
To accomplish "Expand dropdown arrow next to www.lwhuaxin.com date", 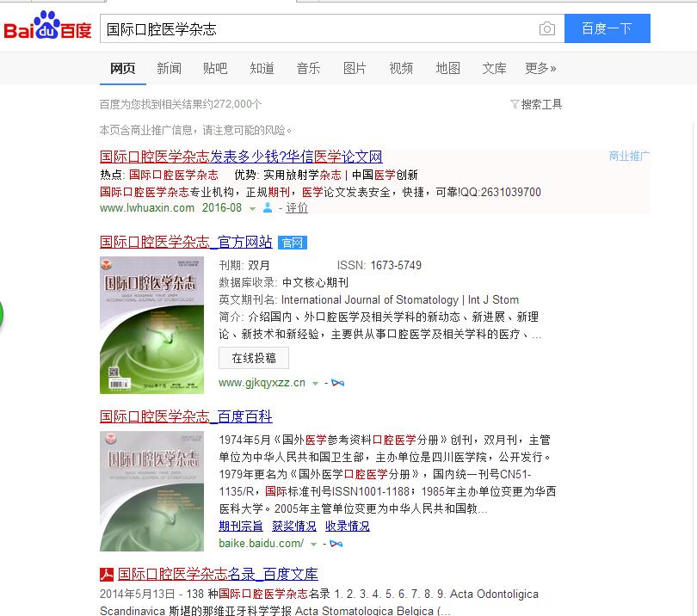I will click(252, 208).
